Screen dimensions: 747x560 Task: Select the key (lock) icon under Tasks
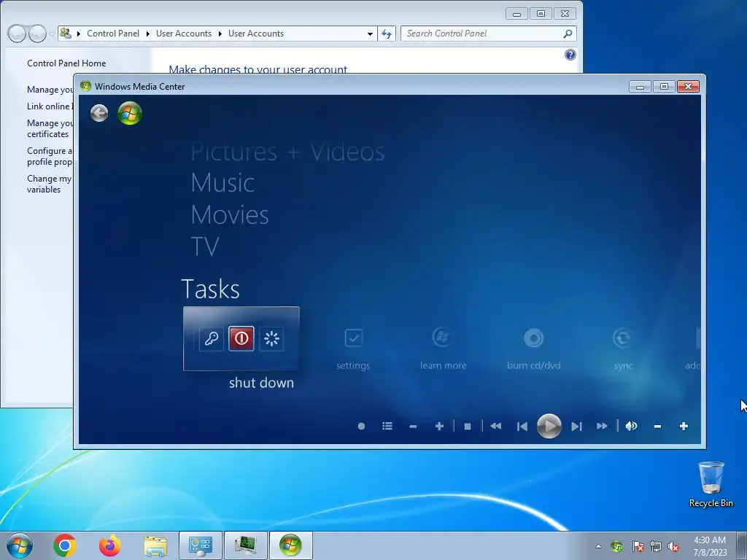click(211, 338)
